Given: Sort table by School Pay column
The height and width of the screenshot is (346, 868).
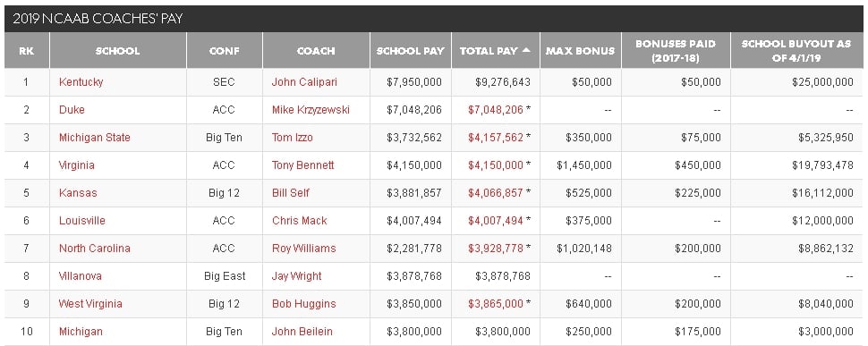Looking at the screenshot, I should (410, 51).
